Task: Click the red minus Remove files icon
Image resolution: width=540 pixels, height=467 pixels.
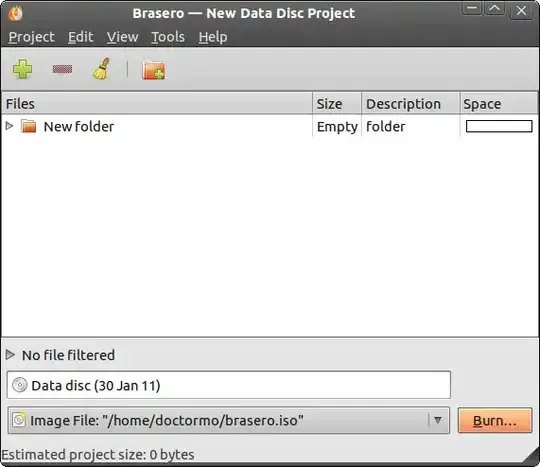Action: pos(62,69)
